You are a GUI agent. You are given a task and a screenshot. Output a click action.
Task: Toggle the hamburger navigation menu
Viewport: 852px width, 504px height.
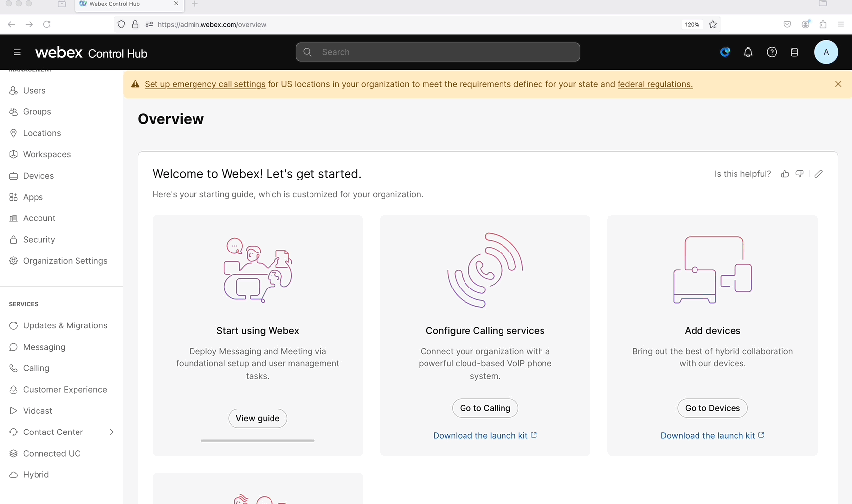click(17, 52)
